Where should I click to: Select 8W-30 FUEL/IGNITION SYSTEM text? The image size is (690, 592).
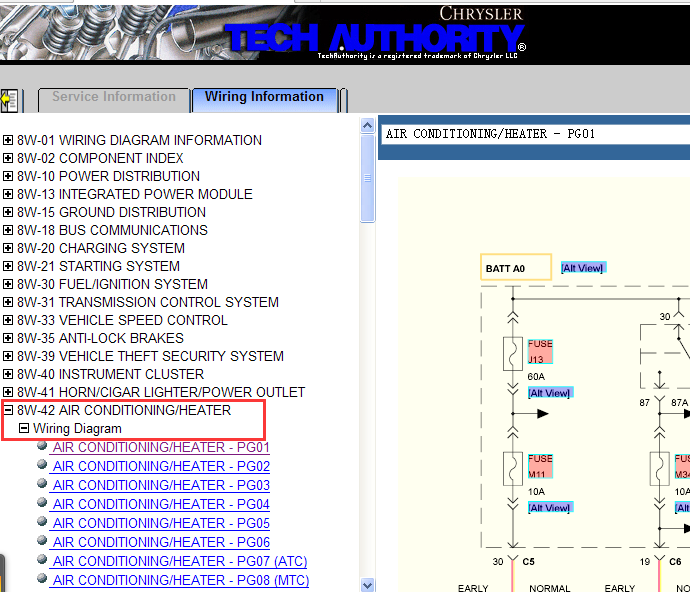click(112, 284)
